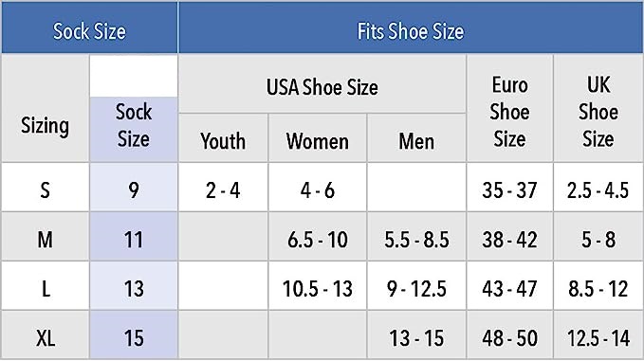The image size is (644, 361).
Task: Click sock size 11 cell
Action: (x=134, y=240)
